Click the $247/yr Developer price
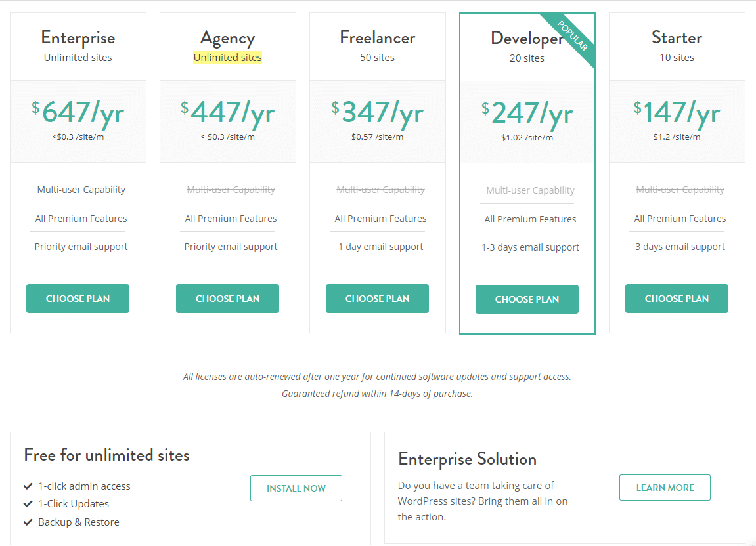 [527, 114]
